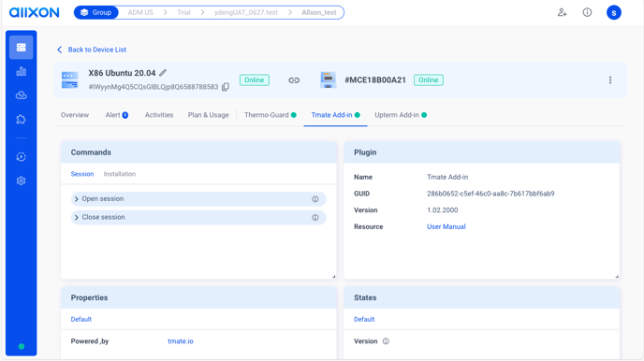Click the Online badge for MCE18B00A21
The image size is (644, 361).
pyautogui.click(x=429, y=80)
